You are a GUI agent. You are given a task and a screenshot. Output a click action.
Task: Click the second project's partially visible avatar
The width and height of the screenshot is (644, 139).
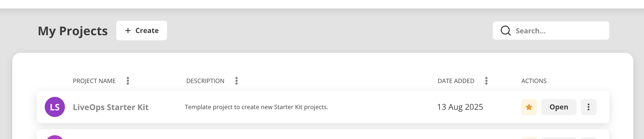[55, 137]
